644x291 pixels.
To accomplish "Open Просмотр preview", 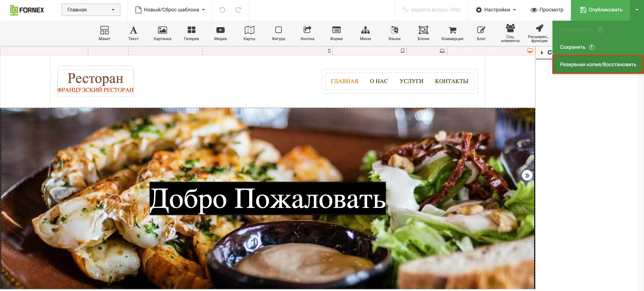I will [547, 10].
